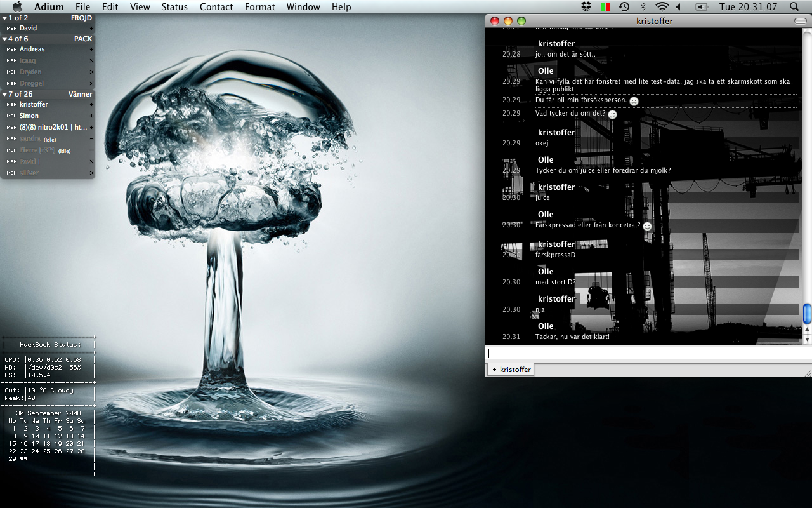Open Spotlight search magnifier
This screenshot has width=812, height=508.
[x=795, y=7]
